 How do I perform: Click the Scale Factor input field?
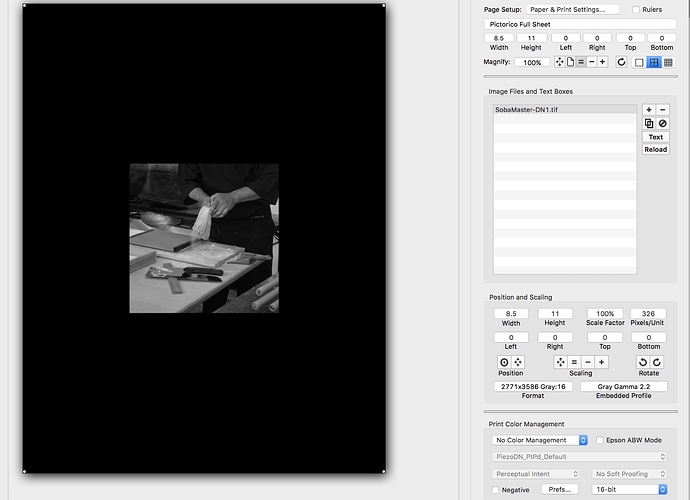click(603, 313)
